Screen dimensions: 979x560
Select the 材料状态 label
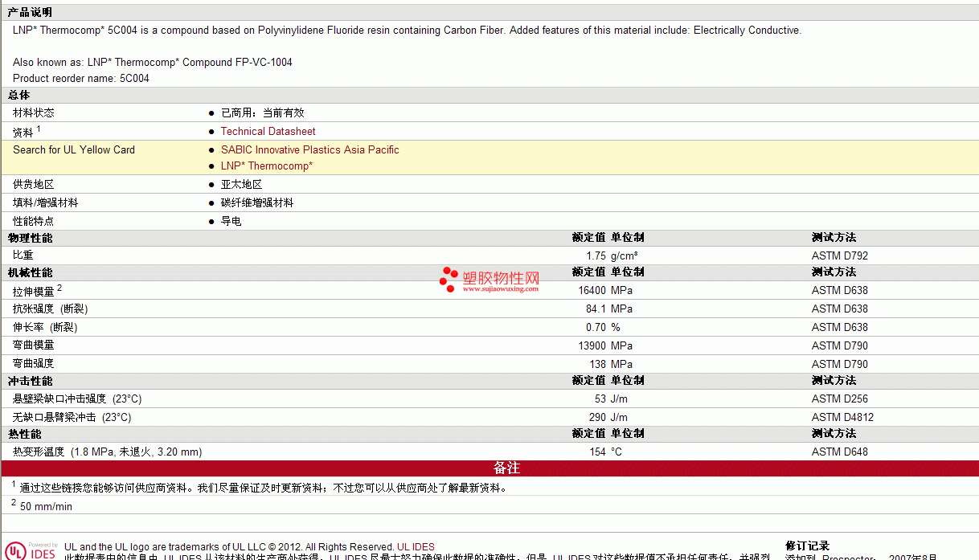point(34,112)
